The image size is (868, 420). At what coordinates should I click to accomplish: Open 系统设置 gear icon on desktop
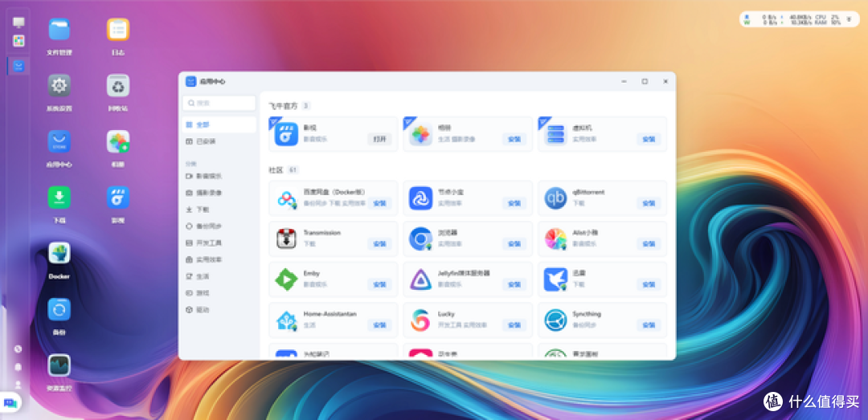click(59, 85)
